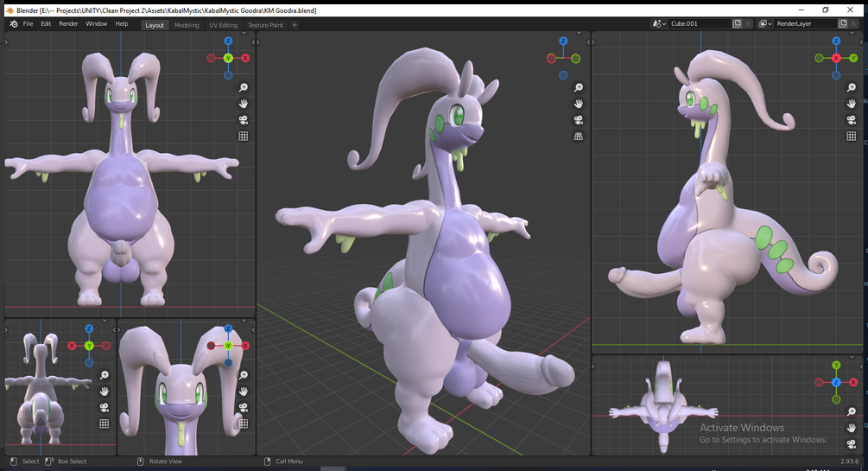Image resolution: width=868 pixels, height=471 pixels.
Task: Toggle camera view in bottom-right top-view viewport
Action: tap(852, 444)
